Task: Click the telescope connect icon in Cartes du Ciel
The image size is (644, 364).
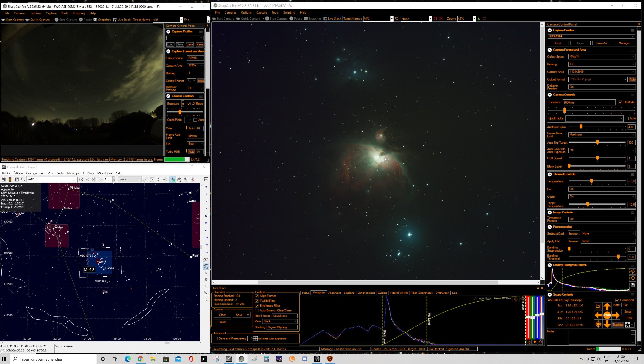Action: pos(173,179)
